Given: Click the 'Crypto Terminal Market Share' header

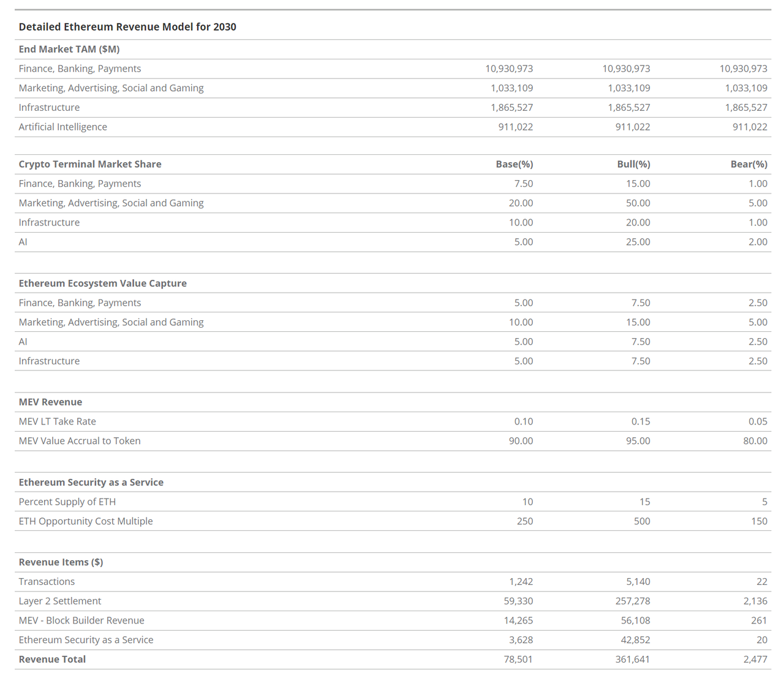Looking at the screenshot, I should coord(90,164).
